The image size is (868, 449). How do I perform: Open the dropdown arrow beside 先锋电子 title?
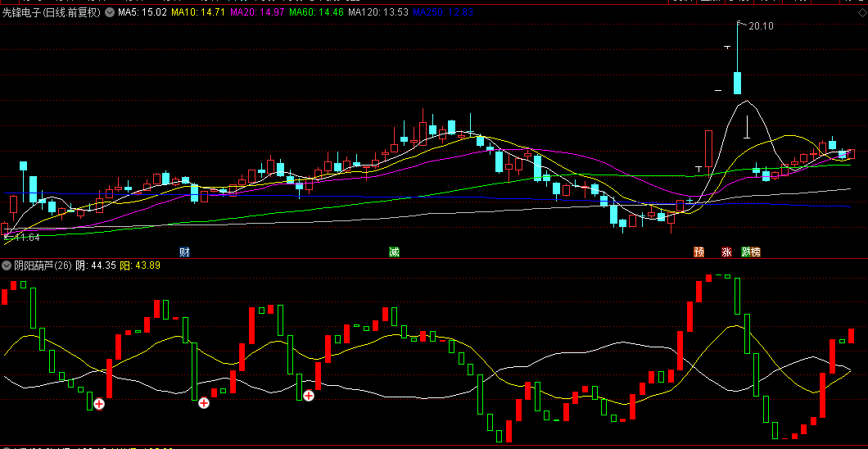(110, 11)
